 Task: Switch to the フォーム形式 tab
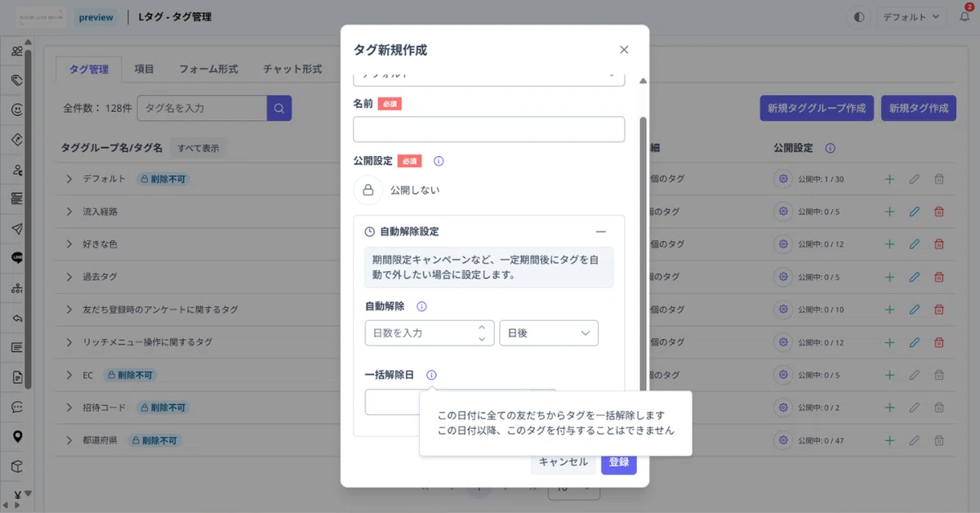208,69
